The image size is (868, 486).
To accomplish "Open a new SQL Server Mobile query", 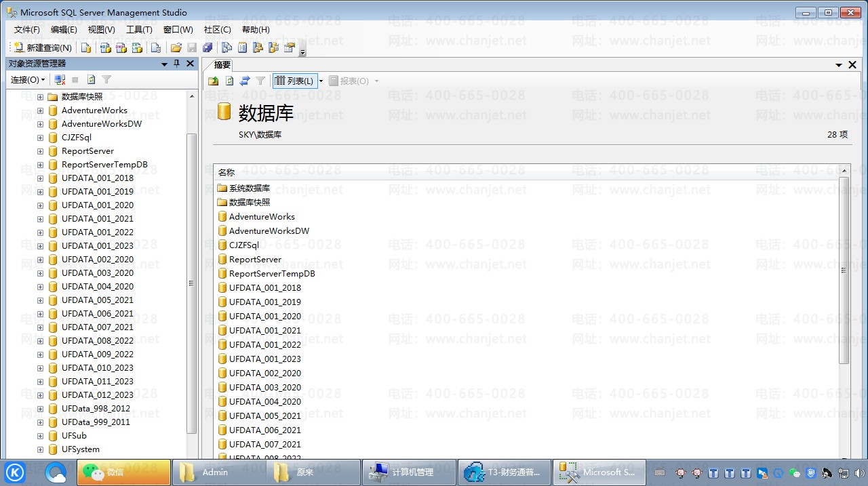I will [x=156, y=47].
